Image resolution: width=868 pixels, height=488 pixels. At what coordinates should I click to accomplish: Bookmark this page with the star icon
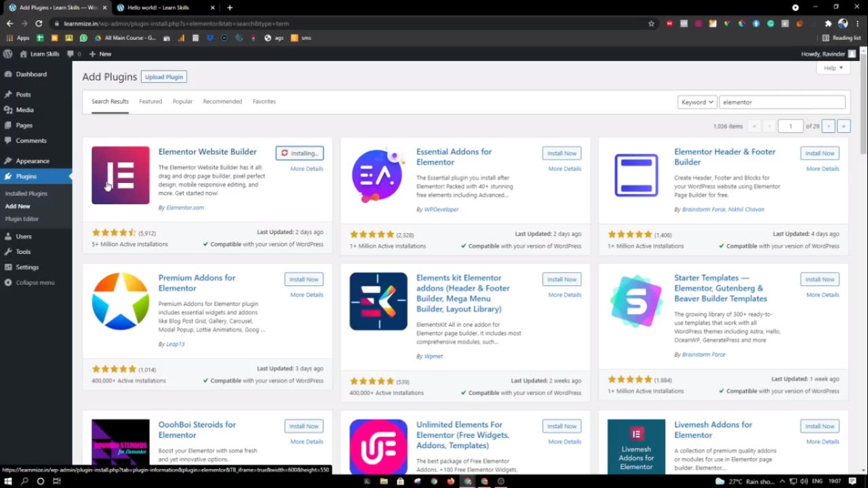coord(651,23)
